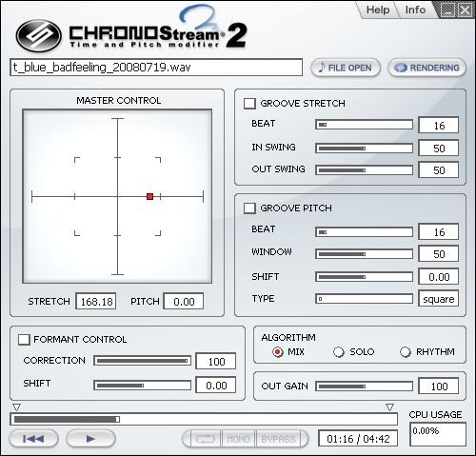476x456 pixels.
Task: Open an audio file with FILE OPEN
Action: click(346, 68)
